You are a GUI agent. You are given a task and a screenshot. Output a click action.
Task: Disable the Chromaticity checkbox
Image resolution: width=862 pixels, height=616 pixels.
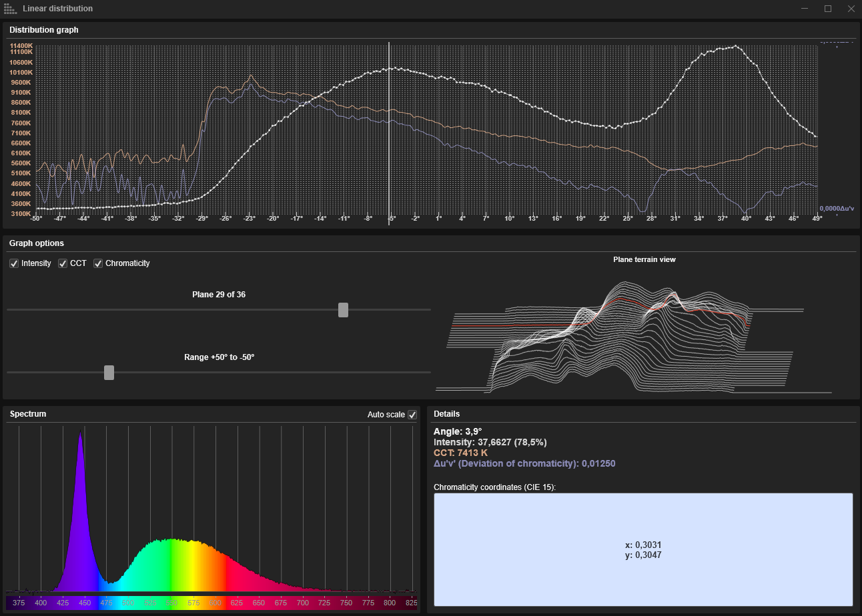pos(98,263)
